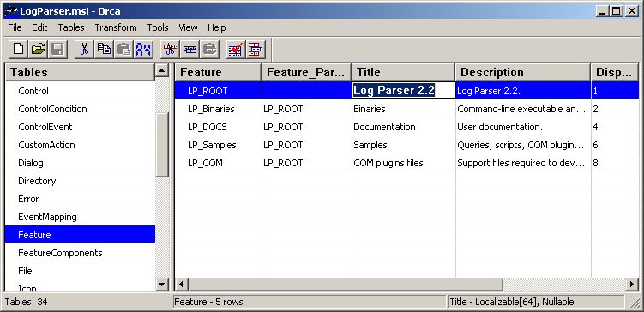644x312 pixels.
Task: Click the grid horizontal scroll-right arrow
Action: coord(632,284)
